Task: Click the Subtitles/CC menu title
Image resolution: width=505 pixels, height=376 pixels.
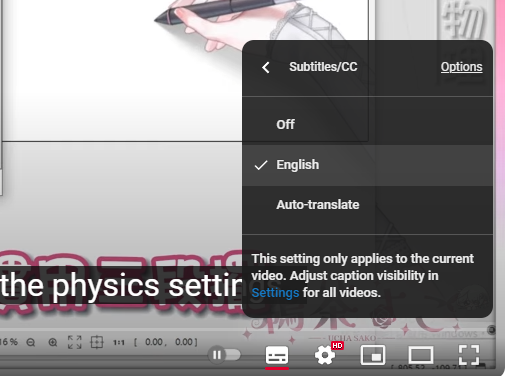Action: coord(323,67)
